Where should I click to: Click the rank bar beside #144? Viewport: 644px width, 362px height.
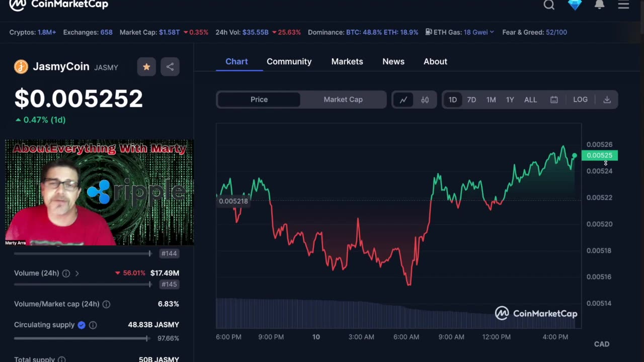click(83, 253)
